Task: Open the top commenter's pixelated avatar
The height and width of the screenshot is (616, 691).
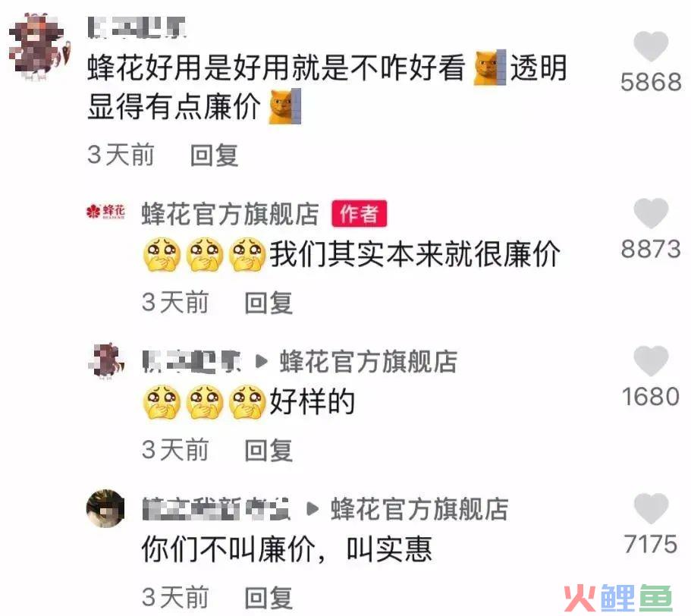Action: [x=39, y=47]
